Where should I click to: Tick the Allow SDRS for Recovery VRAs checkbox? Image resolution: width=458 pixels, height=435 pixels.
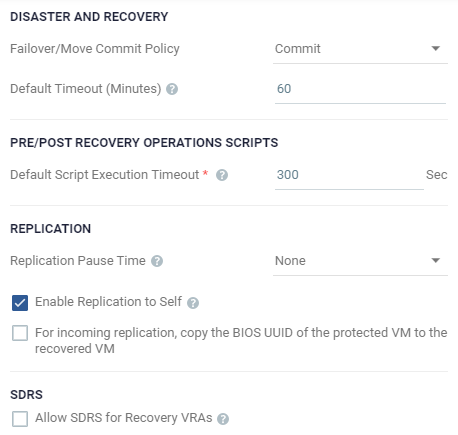pyautogui.click(x=20, y=419)
